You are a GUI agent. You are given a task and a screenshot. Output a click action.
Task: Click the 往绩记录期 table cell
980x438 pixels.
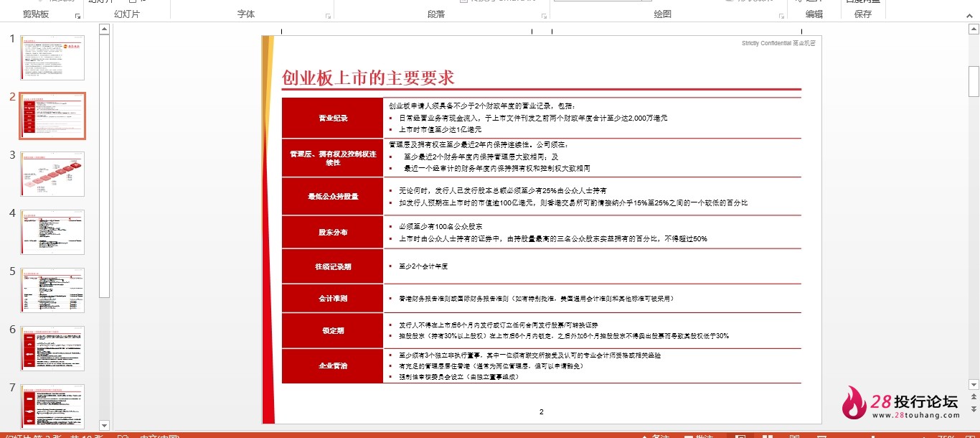tap(333, 266)
